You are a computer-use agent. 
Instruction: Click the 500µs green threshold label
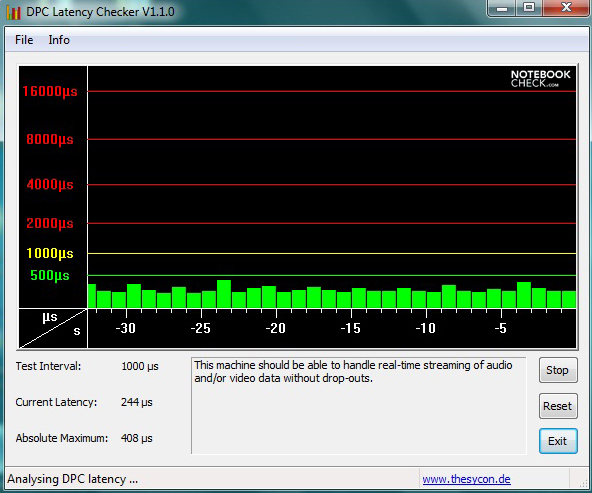50,276
